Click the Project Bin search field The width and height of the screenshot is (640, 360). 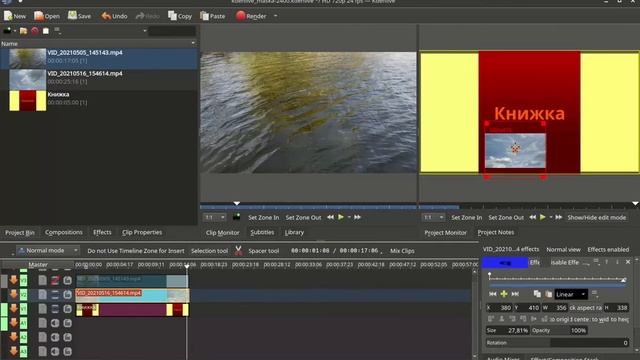pos(172,31)
